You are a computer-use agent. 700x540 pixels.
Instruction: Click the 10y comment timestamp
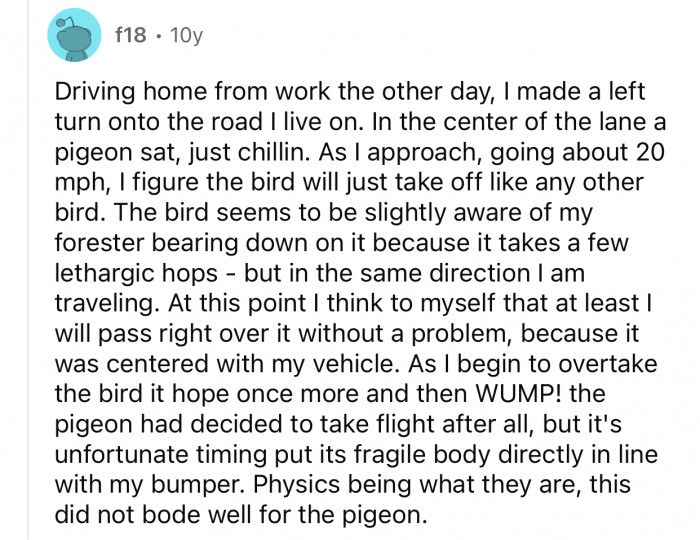pos(187,35)
